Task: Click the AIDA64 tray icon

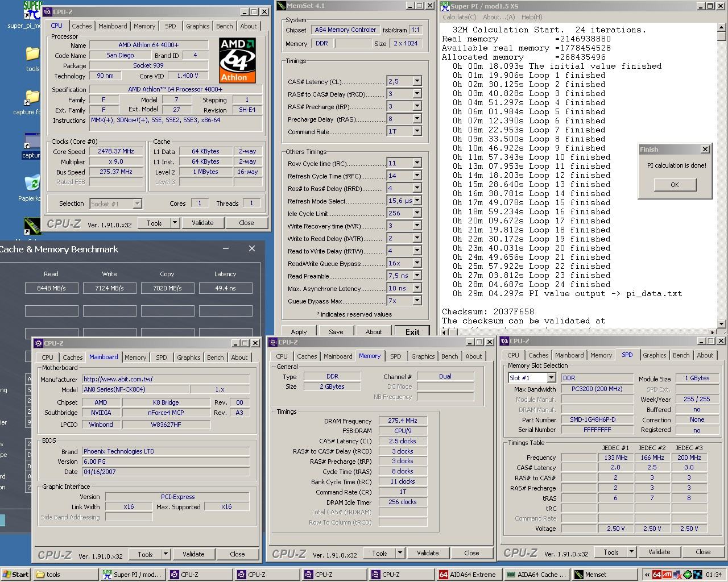Action: pos(656,575)
